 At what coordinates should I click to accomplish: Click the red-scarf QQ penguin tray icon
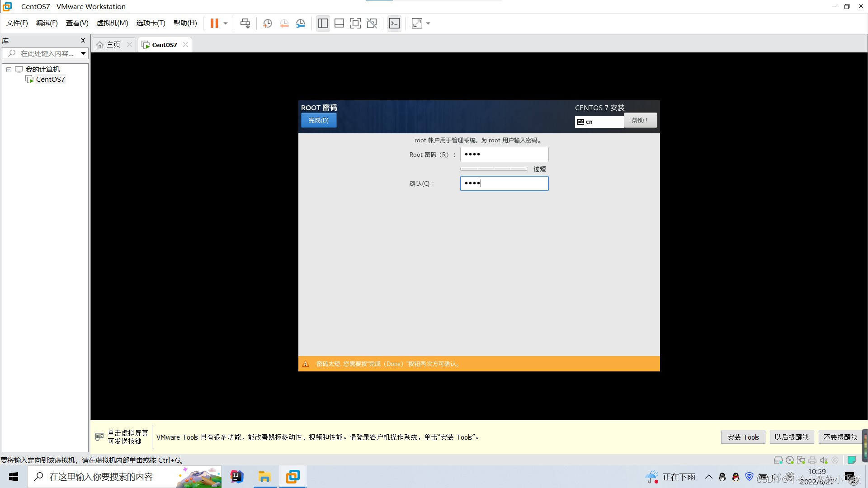(736, 477)
